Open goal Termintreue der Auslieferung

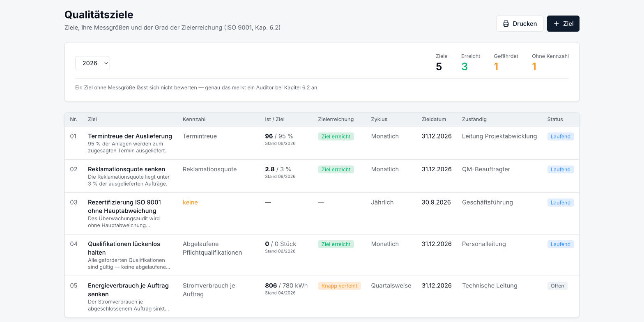click(130, 136)
